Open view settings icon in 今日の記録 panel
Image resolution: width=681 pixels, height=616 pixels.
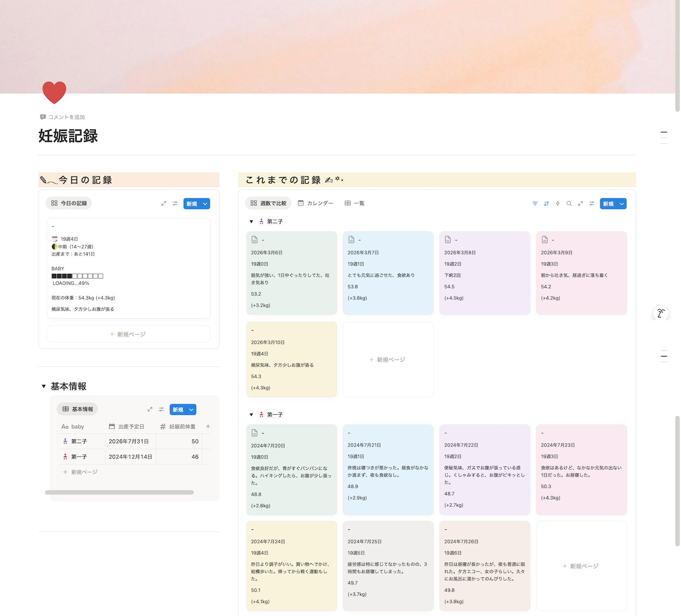(x=175, y=204)
